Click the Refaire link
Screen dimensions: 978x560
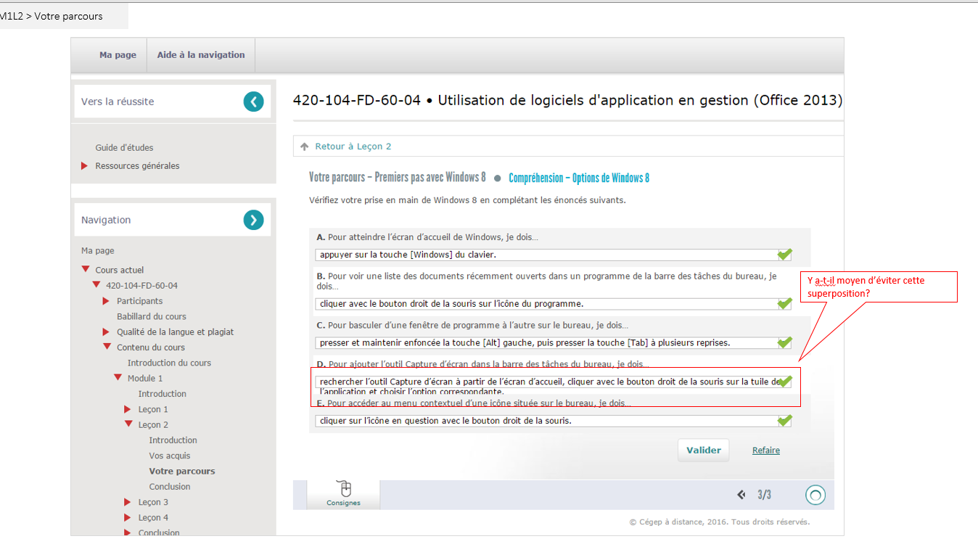(x=765, y=450)
